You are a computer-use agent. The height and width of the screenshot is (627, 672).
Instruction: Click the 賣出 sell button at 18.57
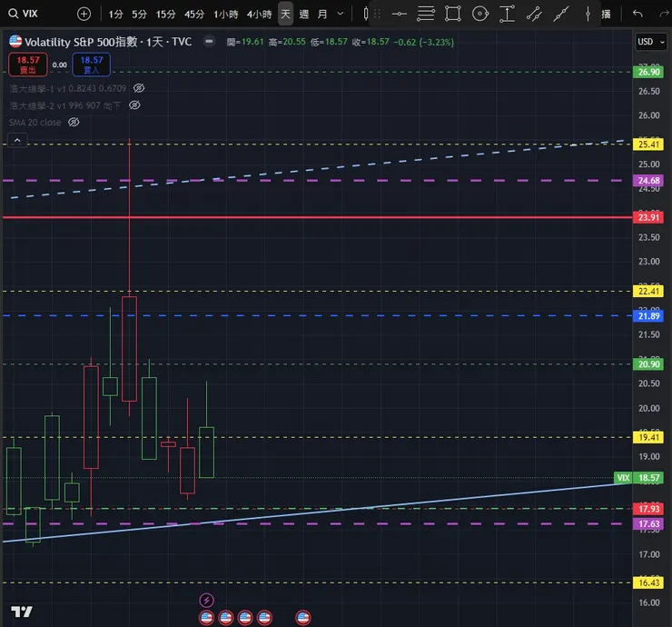tap(28, 65)
